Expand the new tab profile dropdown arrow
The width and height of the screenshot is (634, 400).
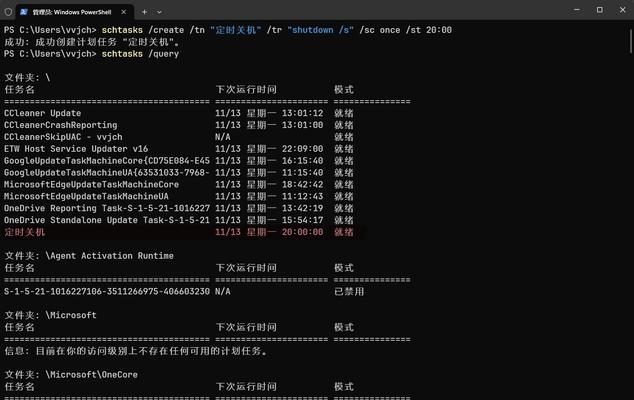[159, 12]
